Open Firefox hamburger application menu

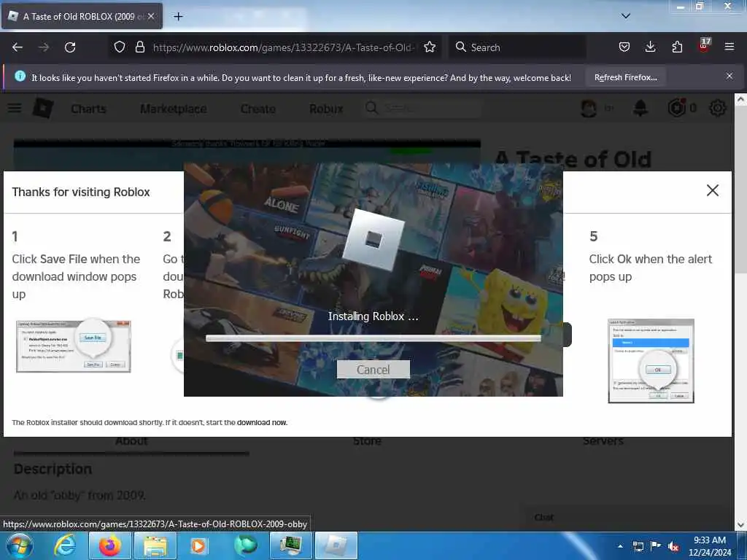click(x=729, y=47)
